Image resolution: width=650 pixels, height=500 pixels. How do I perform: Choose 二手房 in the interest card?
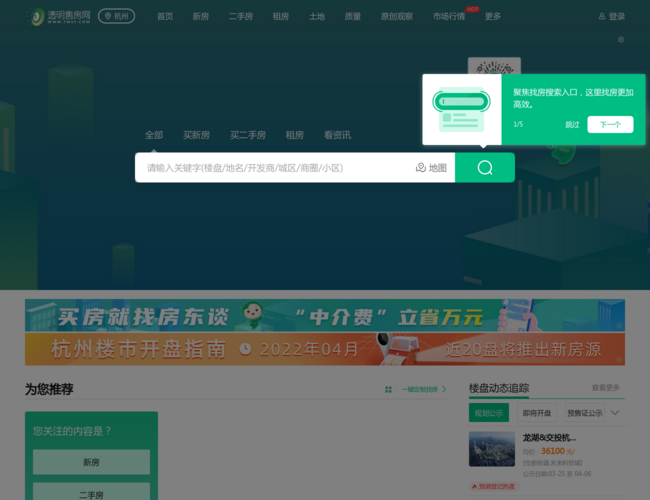click(91, 492)
